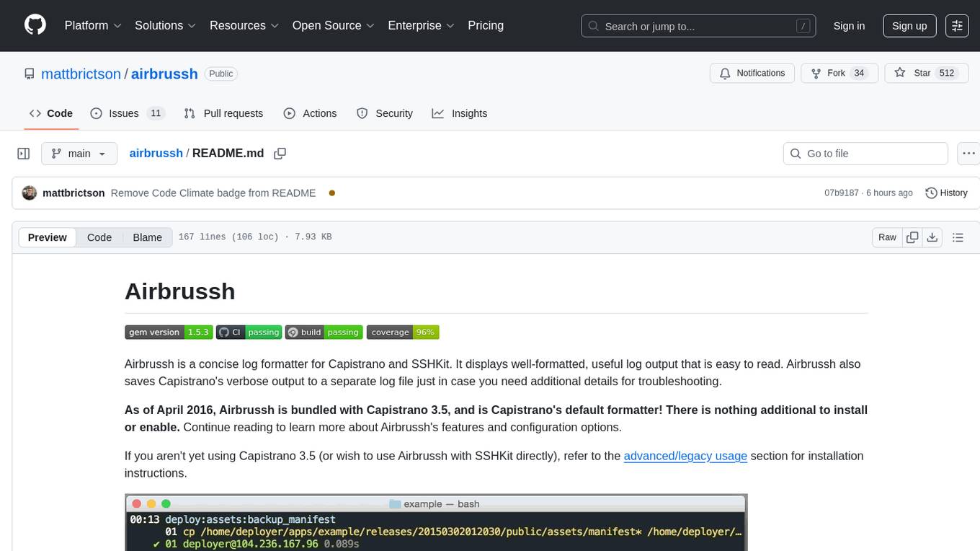This screenshot has width=980, height=551.
Task: Click the Star count 512
Action: tap(947, 74)
